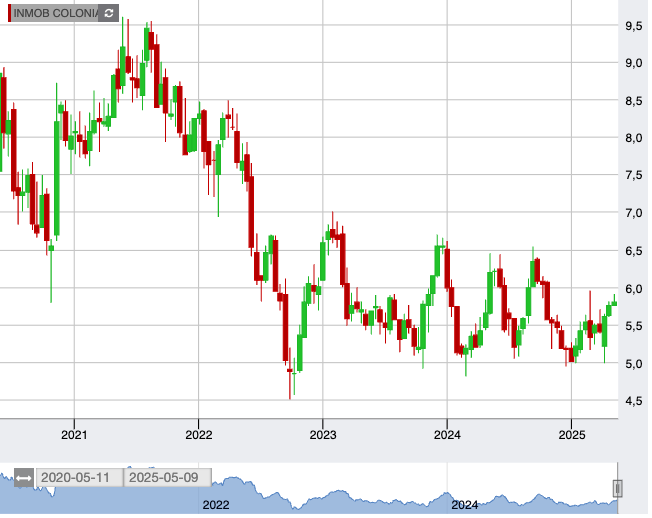Edit the end date field 2025-05-09
The height and width of the screenshot is (518, 652).
168,478
